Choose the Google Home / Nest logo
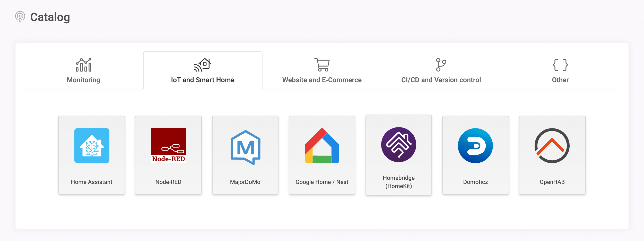The width and height of the screenshot is (644, 241). click(x=322, y=145)
